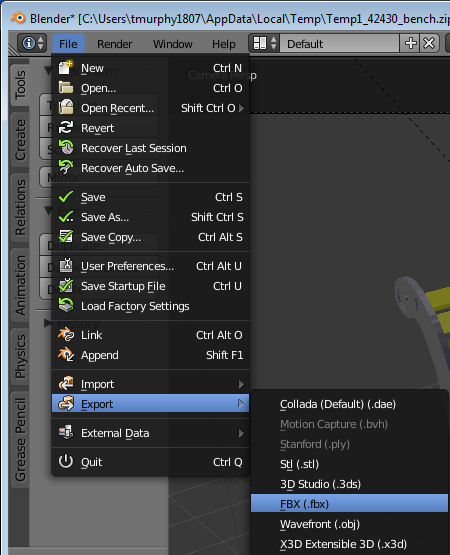The width and height of the screenshot is (450, 555).
Task: Click the Open Recent icon
Action: (65, 108)
